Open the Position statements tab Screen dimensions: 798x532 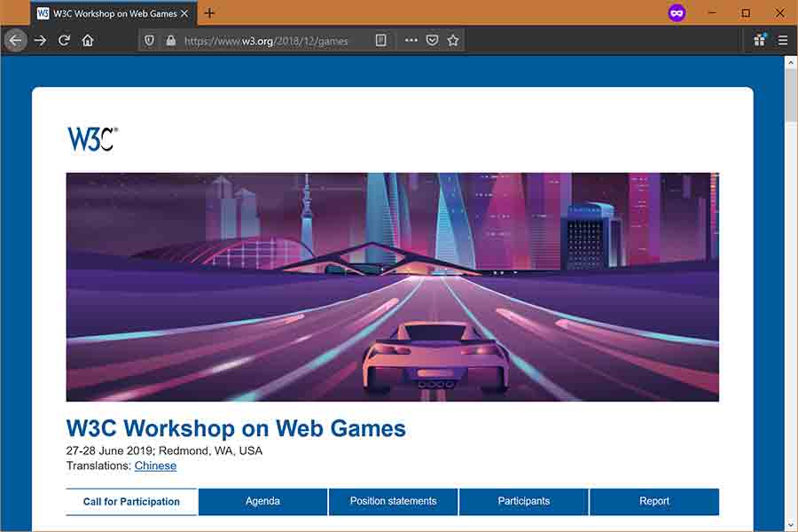393,502
